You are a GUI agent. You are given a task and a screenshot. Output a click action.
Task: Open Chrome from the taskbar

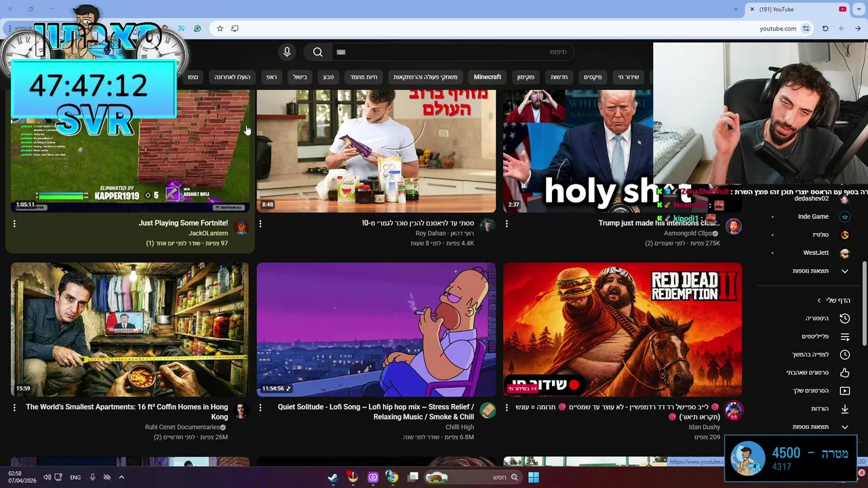coord(392,477)
